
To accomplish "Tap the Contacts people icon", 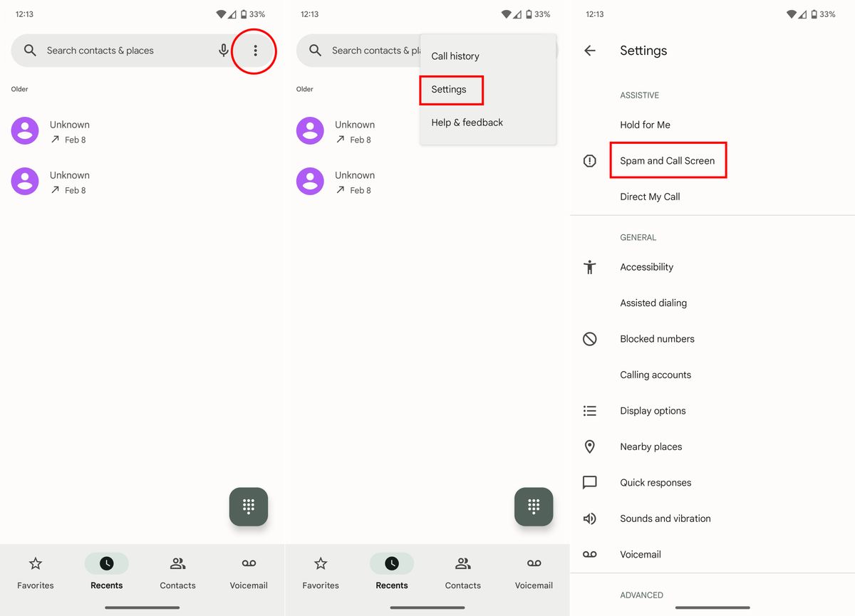I will point(177,562).
